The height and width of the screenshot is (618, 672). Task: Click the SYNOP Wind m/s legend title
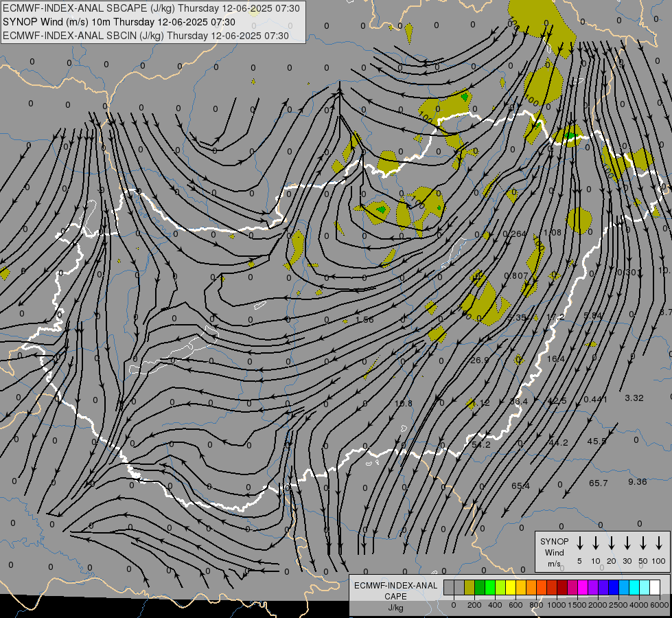[554, 552]
